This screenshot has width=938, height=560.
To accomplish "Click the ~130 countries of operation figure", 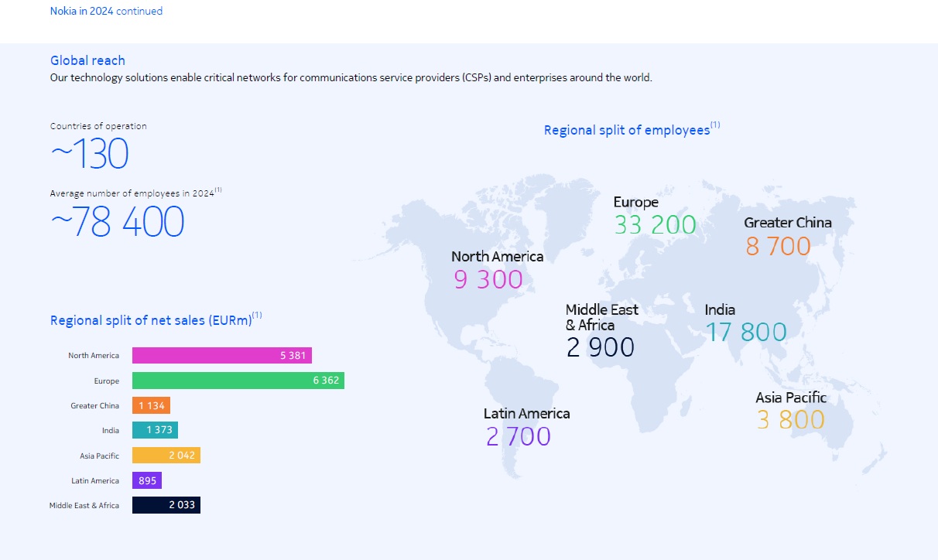I will click(90, 154).
